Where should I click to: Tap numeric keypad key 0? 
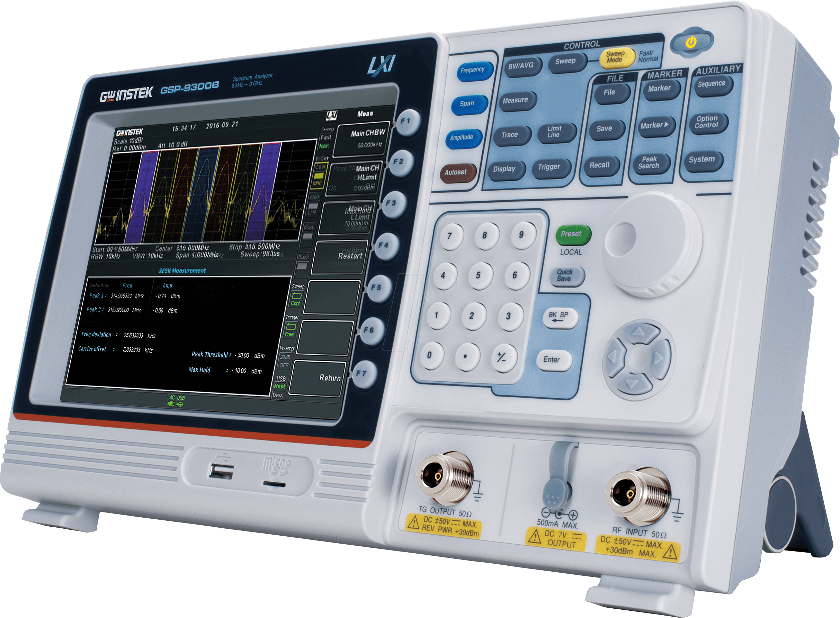(432, 356)
